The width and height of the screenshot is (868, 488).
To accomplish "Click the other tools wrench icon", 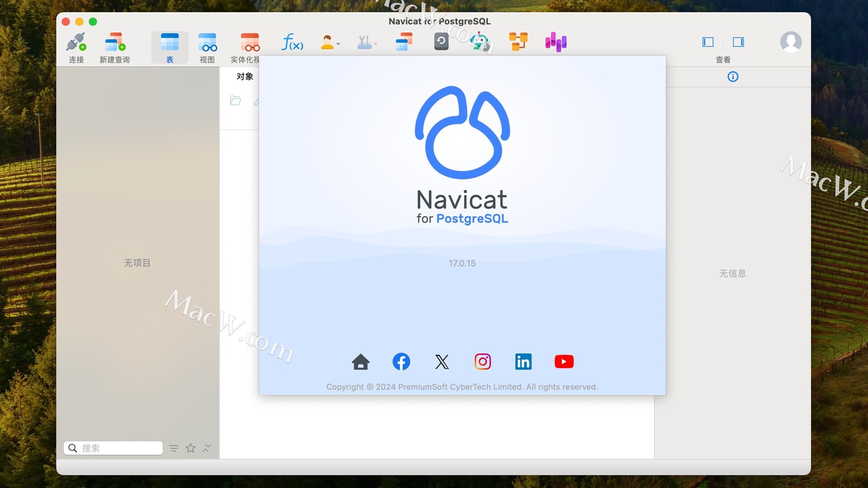I will pos(364,42).
